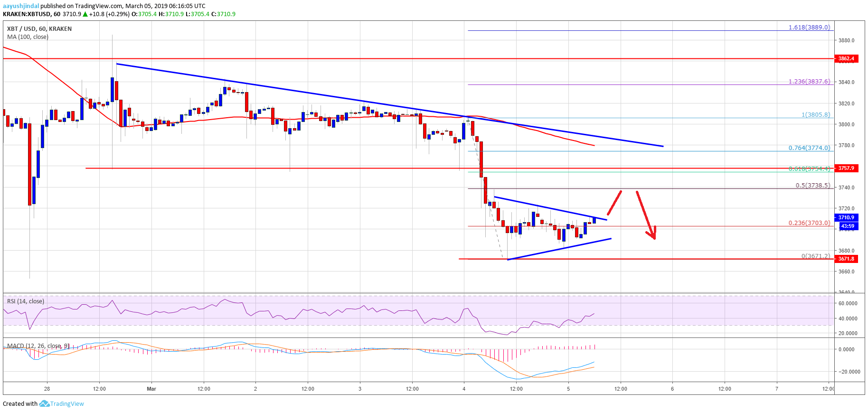Click the '4' date on time axis
The image size is (868, 412).
(x=464, y=389)
